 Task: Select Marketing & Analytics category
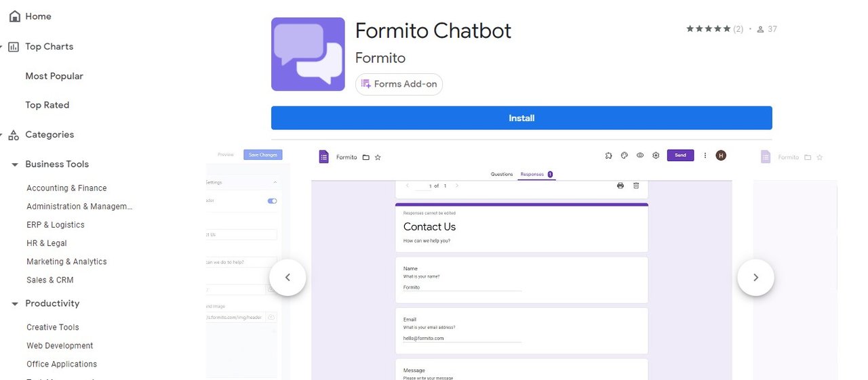(x=66, y=261)
